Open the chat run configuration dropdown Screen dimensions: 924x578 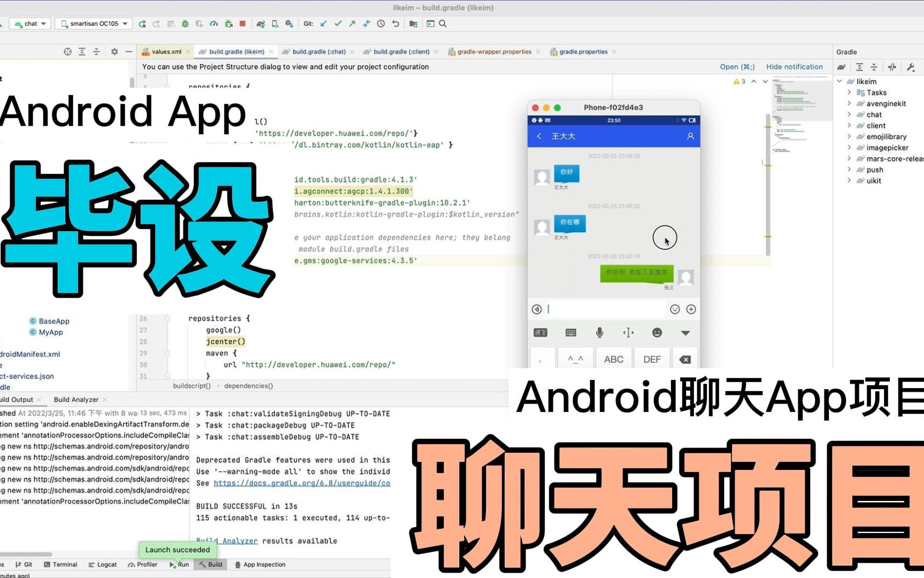[30, 23]
